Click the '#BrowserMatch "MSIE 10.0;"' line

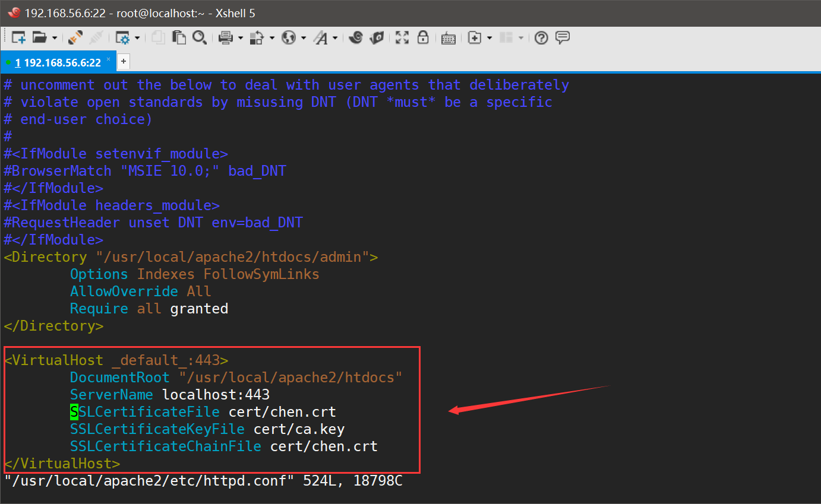[145, 170]
